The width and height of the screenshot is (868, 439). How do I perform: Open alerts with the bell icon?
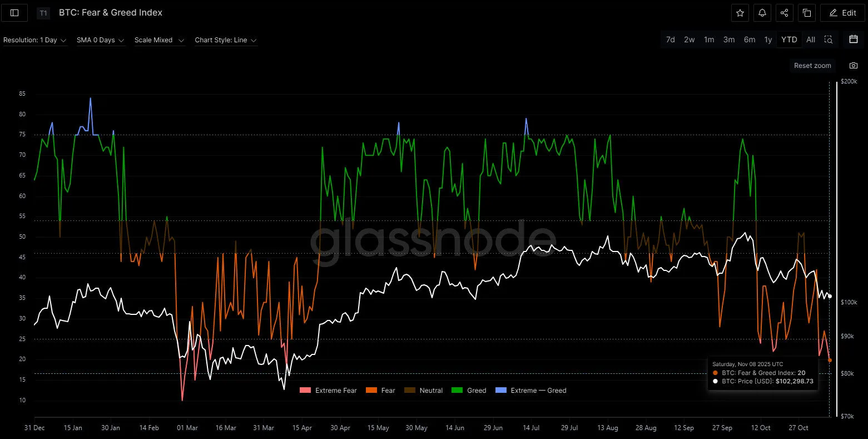click(762, 13)
